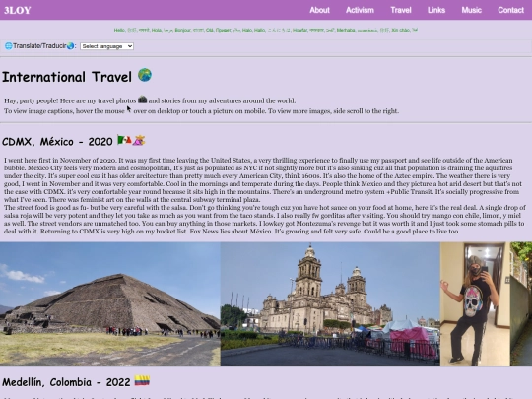Click the multilingual greeting text line
Screen dimensions: 532x399
266,30
